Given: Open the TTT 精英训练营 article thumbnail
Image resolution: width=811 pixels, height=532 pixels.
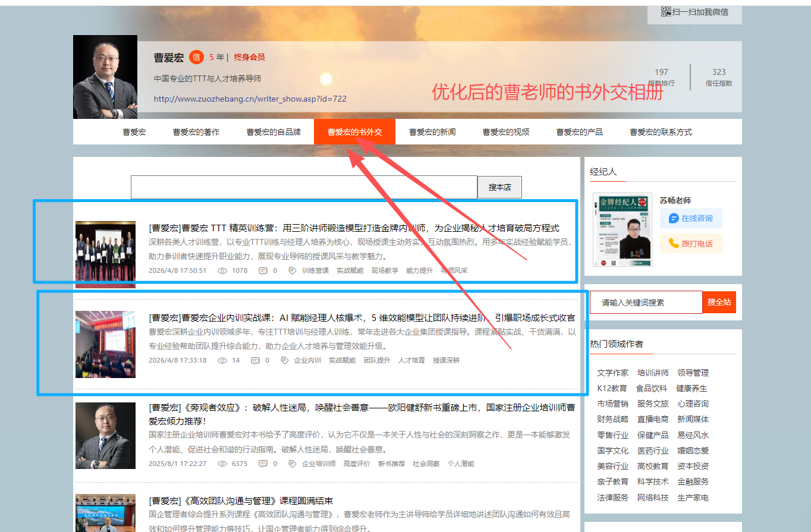Looking at the screenshot, I should (105, 254).
